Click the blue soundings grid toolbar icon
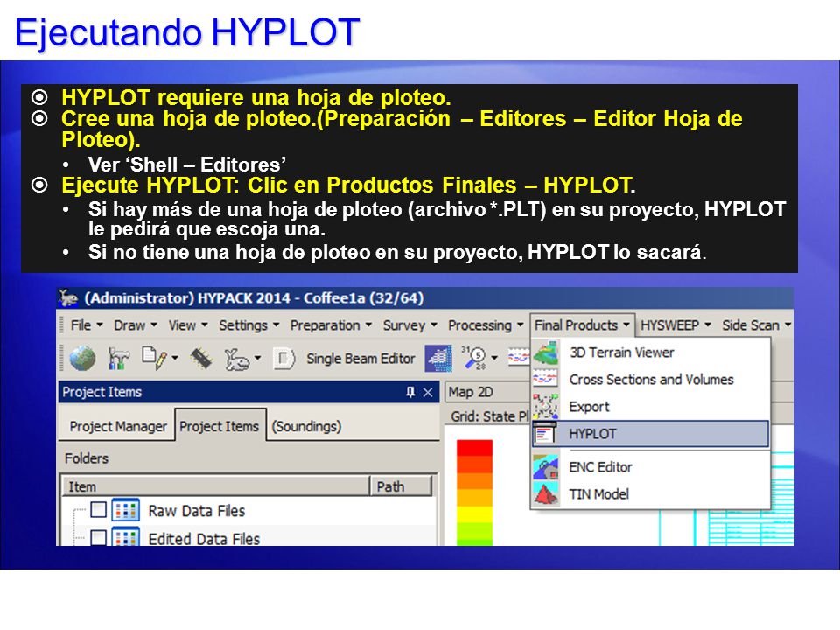Screen dimensions: 840x630 pos(438,359)
